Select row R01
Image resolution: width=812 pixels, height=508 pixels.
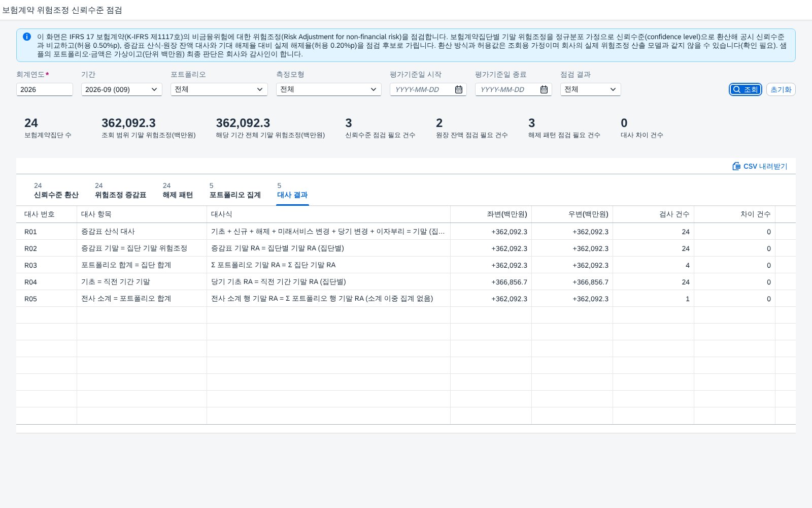[406, 232]
